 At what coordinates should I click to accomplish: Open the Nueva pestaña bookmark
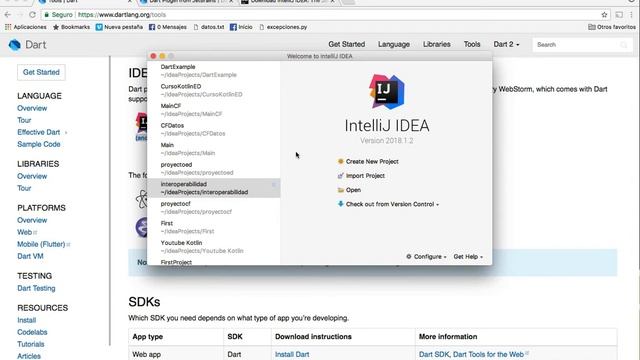pyautogui.click(x=119, y=27)
